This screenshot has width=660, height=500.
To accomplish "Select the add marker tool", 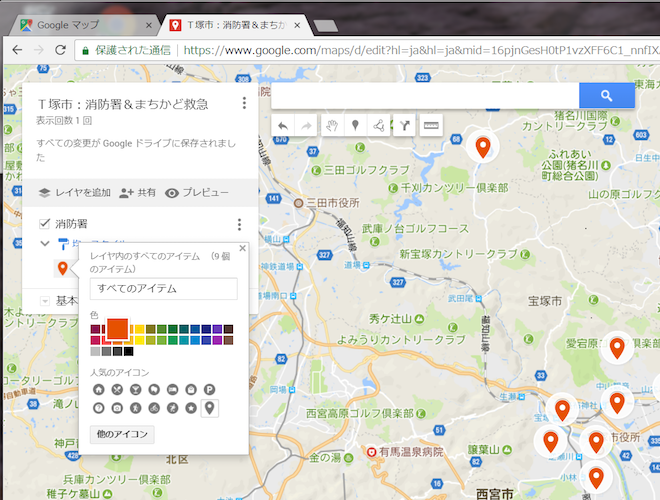I will tap(355, 125).
